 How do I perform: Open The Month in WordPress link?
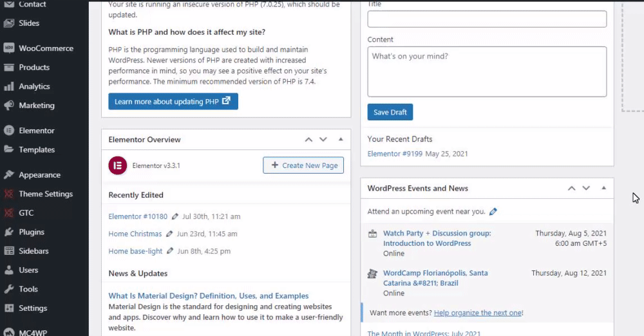pos(424,333)
